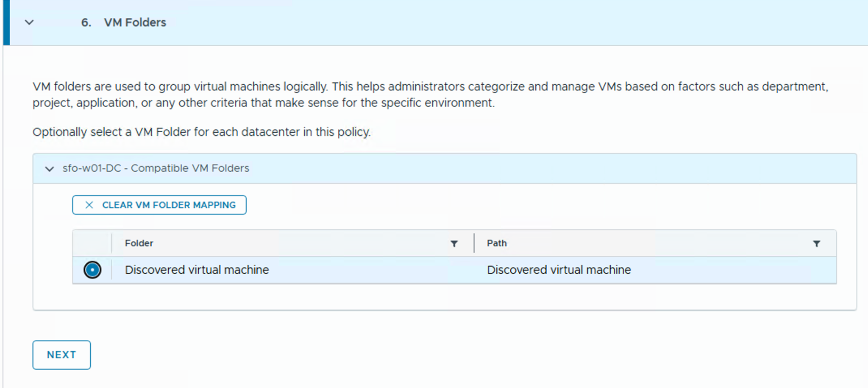Open the Path column filter icon
Image resolution: width=868 pixels, height=388 pixels.
[x=816, y=244]
